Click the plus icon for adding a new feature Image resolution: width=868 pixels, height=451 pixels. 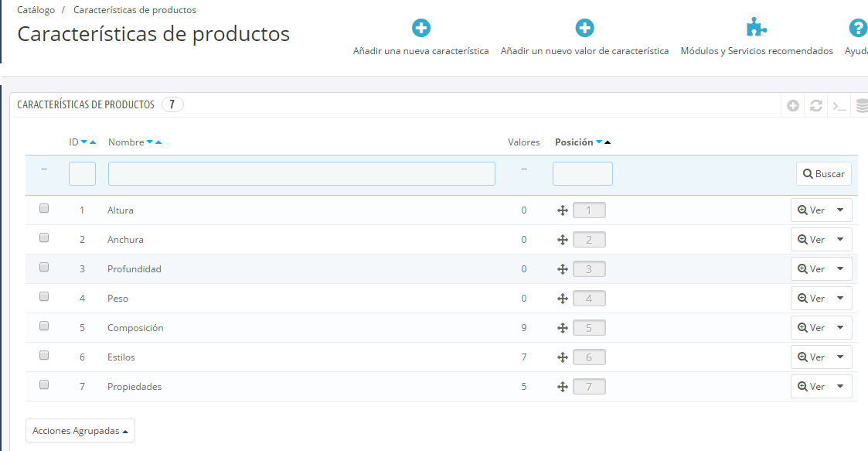click(x=420, y=29)
